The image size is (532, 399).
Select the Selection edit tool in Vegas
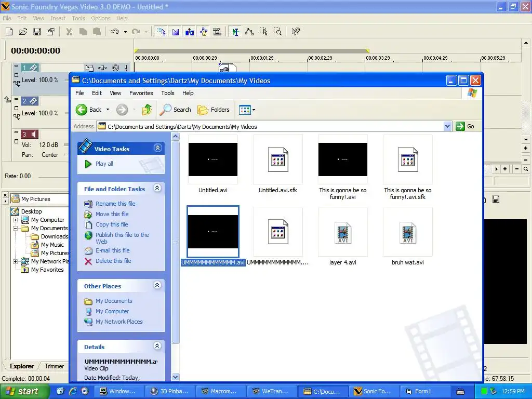[x=263, y=32]
